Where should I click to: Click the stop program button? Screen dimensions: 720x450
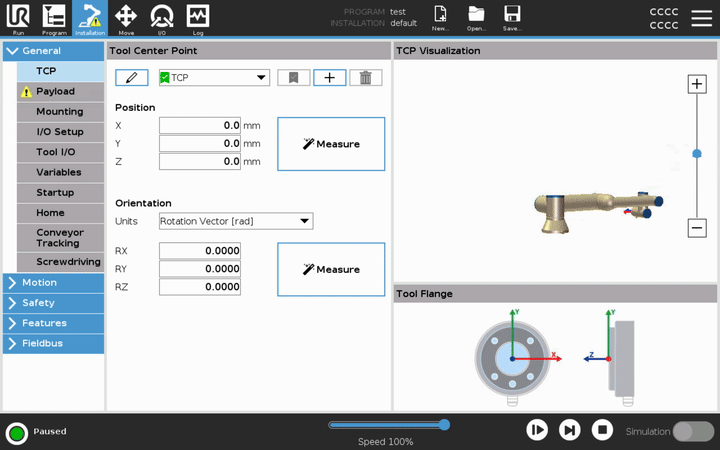(x=602, y=430)
